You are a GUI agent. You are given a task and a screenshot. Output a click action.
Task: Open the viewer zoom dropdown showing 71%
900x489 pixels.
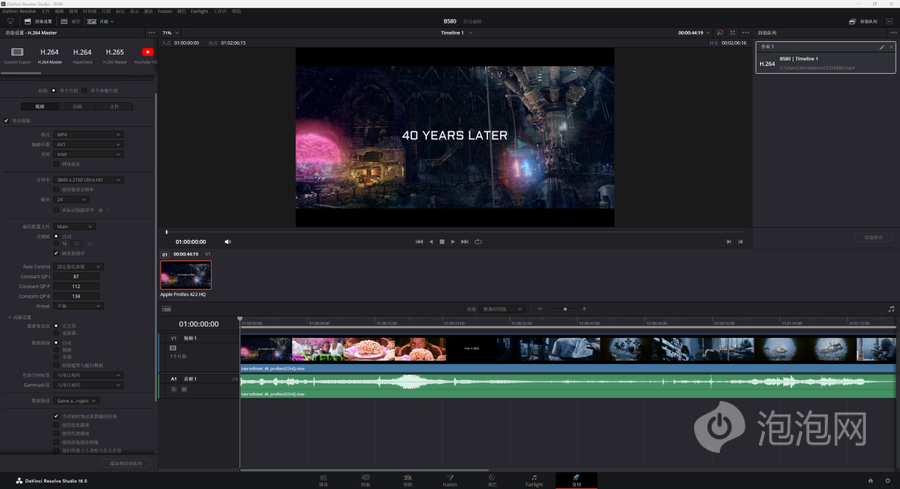pyautogui.click(x=170, y=33)
